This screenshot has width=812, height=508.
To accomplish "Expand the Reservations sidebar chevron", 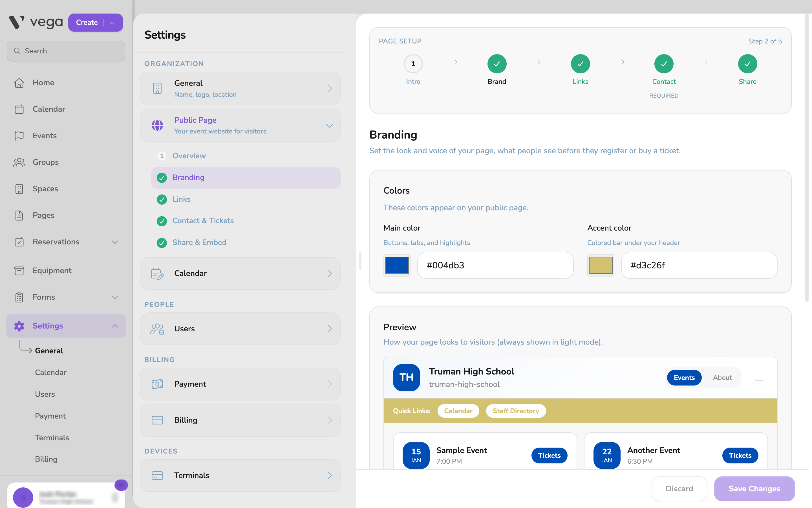I will [x=115, y=242].
